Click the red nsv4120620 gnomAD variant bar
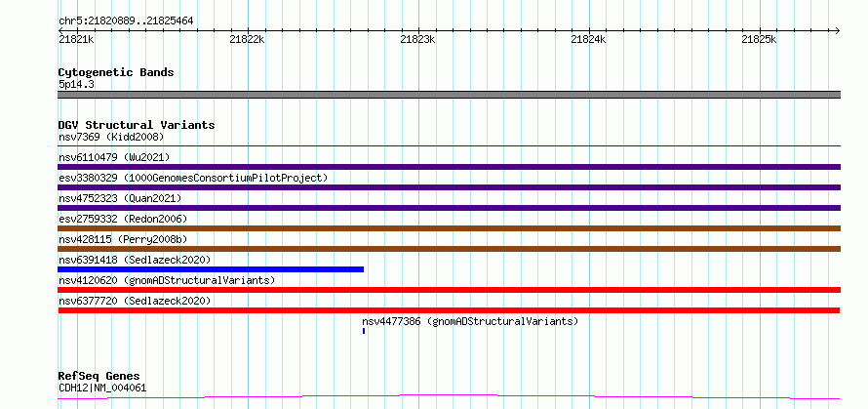Viewport: 868px width, 409px height. tap(449, 290)
